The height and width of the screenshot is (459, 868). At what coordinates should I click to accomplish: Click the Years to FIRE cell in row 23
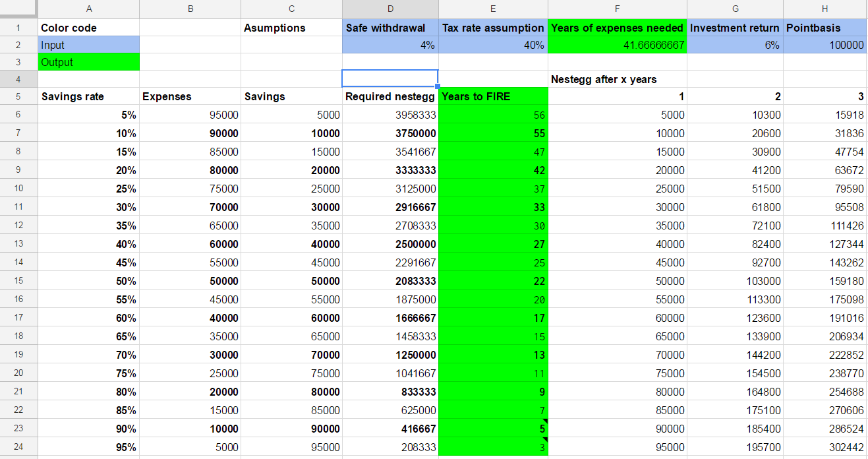[x=493, y=429]
